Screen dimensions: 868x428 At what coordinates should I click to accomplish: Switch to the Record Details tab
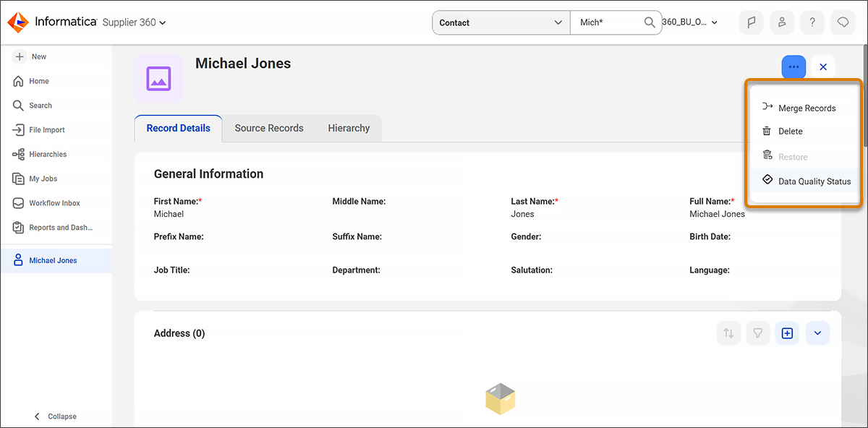coord(178,128)
